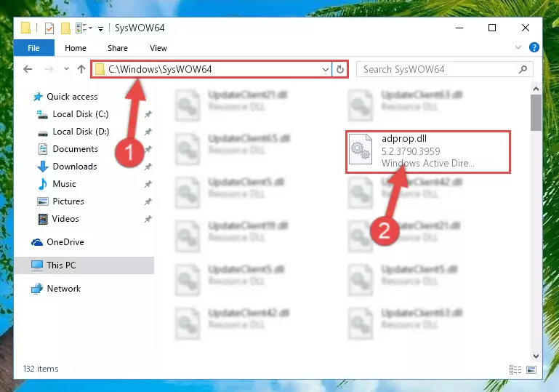Switch to the View ribbon tab

tap(158, 48)
